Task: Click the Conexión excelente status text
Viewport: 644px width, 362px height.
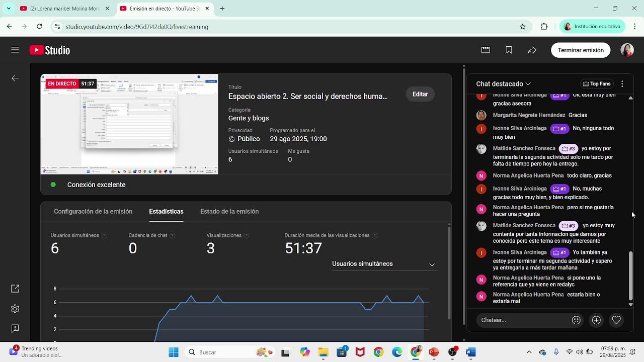Action: tap(97, 185)
